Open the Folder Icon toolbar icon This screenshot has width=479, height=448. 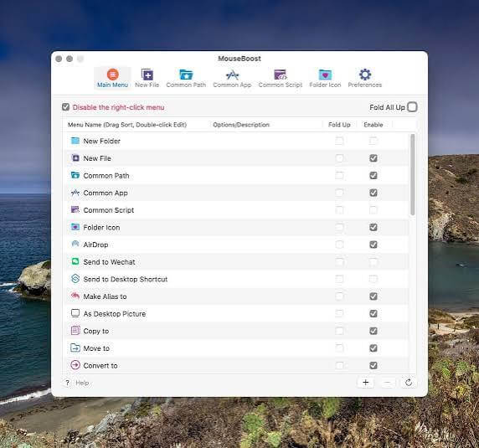click(325, 75)
